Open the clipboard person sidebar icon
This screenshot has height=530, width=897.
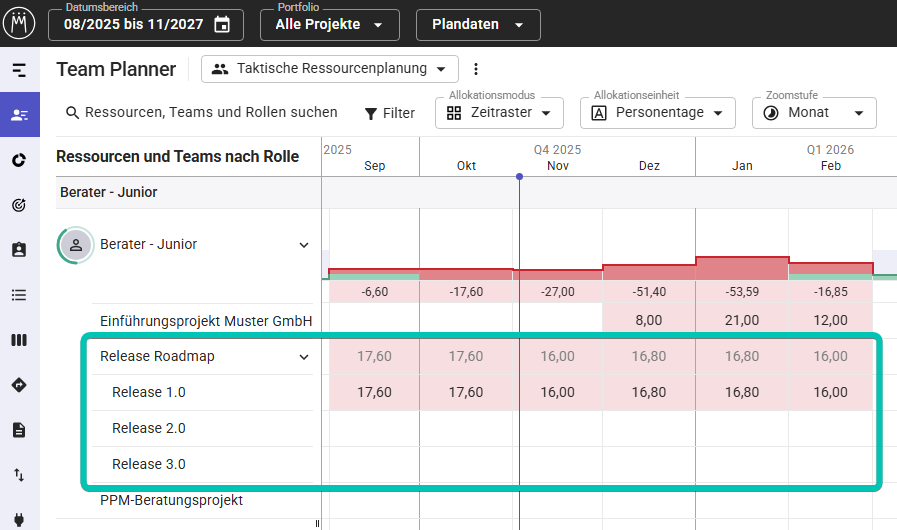pyautogui.click(x=19, y=250)
